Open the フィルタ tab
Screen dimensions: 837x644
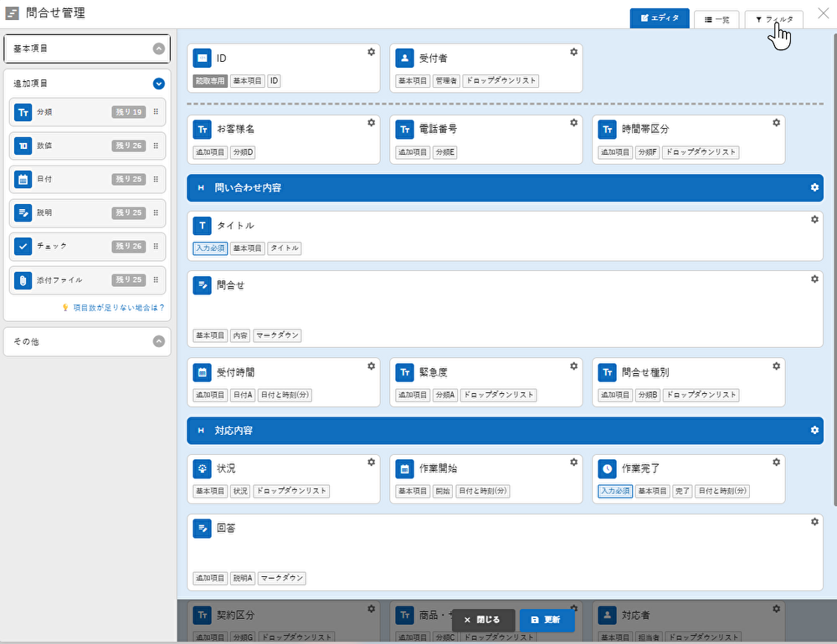click(773, 19)
